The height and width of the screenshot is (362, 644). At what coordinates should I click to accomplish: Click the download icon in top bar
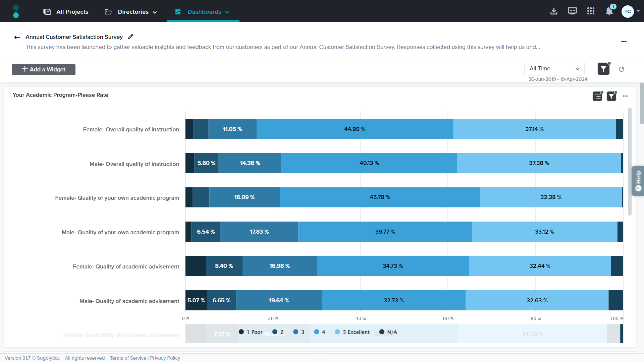click(x=554, y=11)
